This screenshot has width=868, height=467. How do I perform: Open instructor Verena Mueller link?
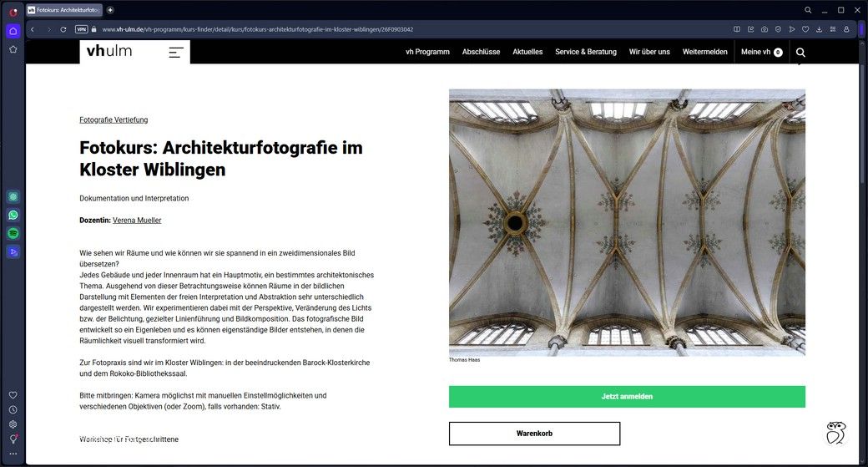(x=137, y=220)
